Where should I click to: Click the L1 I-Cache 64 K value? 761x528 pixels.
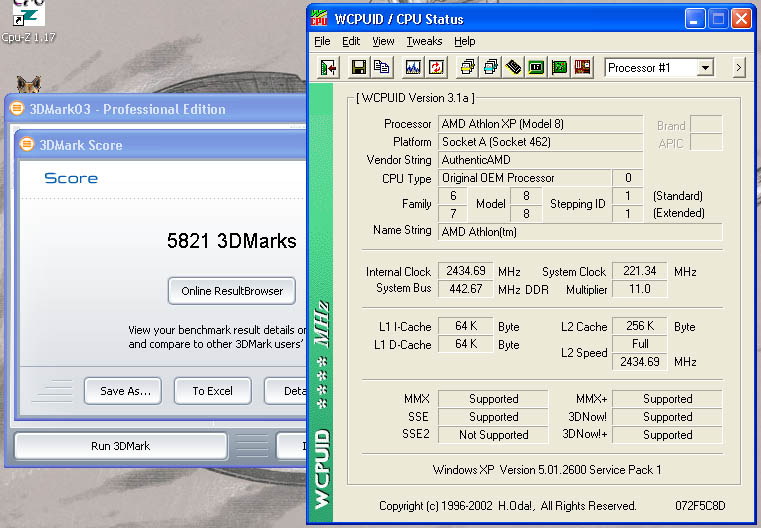point(465,326)
